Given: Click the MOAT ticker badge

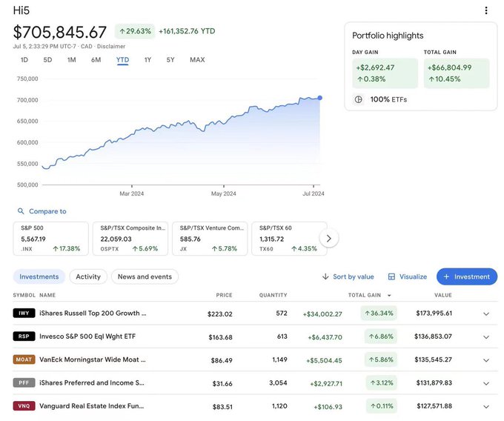Looking at the screenshot, I should click(24, 359).
